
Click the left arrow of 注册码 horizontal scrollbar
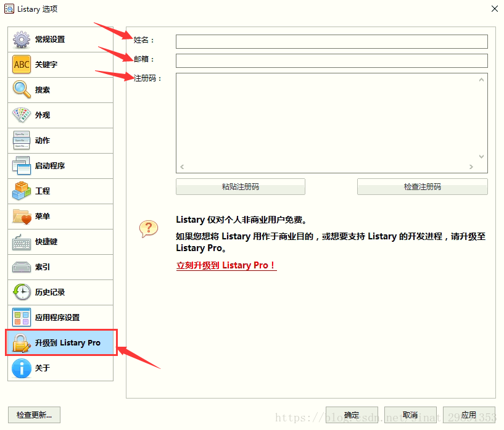pos(182,167)
